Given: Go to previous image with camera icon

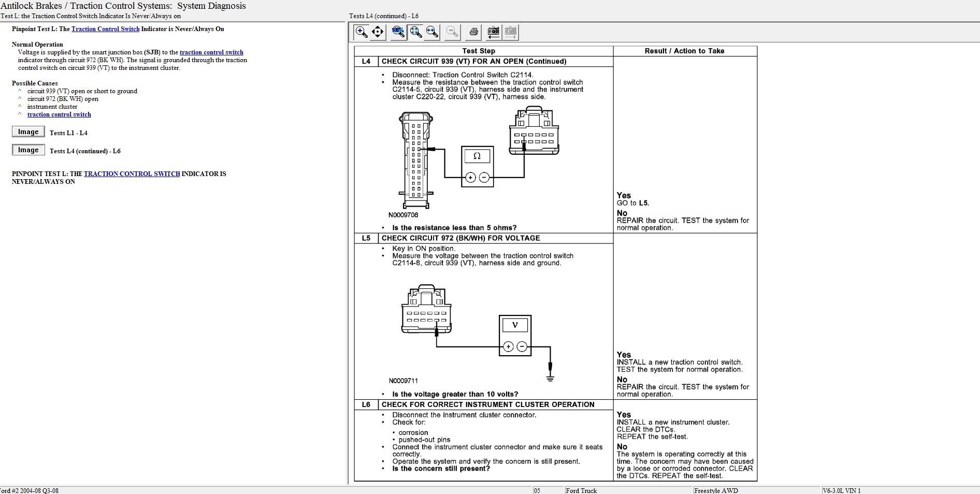Looking at the screenshot, I should click(494, 32).
